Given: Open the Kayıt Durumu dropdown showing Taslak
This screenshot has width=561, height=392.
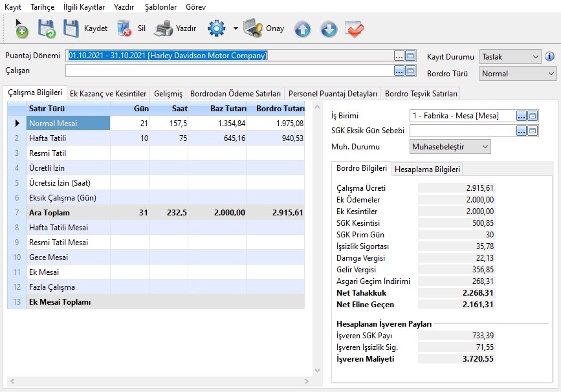Looking at the screenshot, I should 510,57.
